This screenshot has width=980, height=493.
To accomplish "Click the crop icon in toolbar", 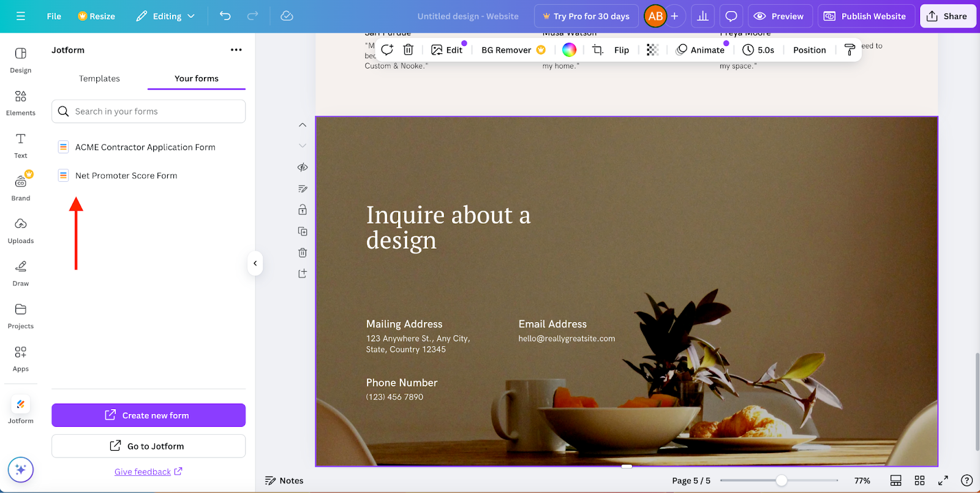I will click(x=598, y=50).
